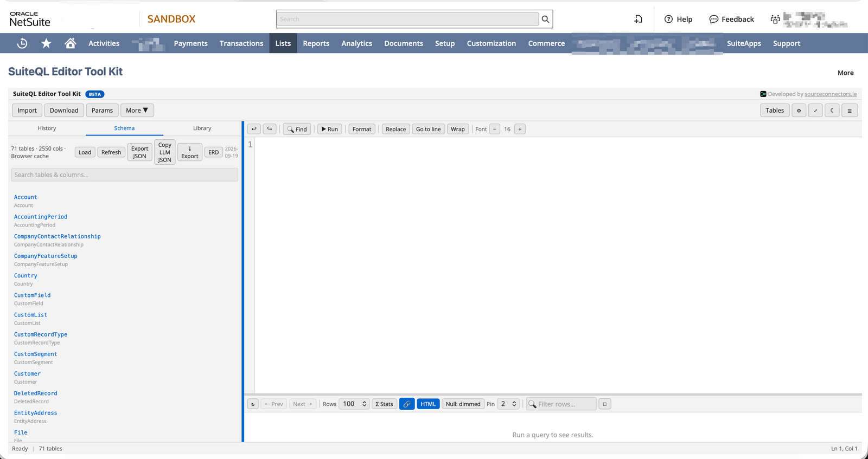Switch to the Library tab

click(202, 128)
